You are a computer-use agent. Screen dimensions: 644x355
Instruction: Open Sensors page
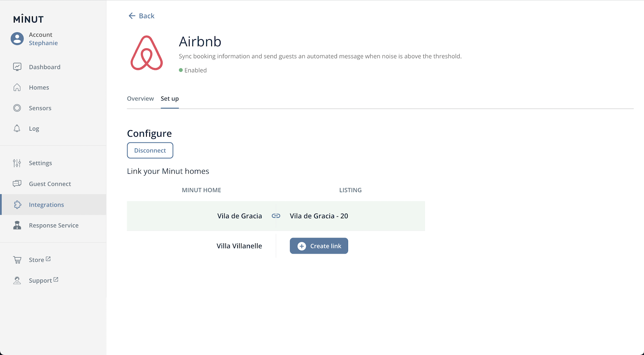[x=53, y=108]
